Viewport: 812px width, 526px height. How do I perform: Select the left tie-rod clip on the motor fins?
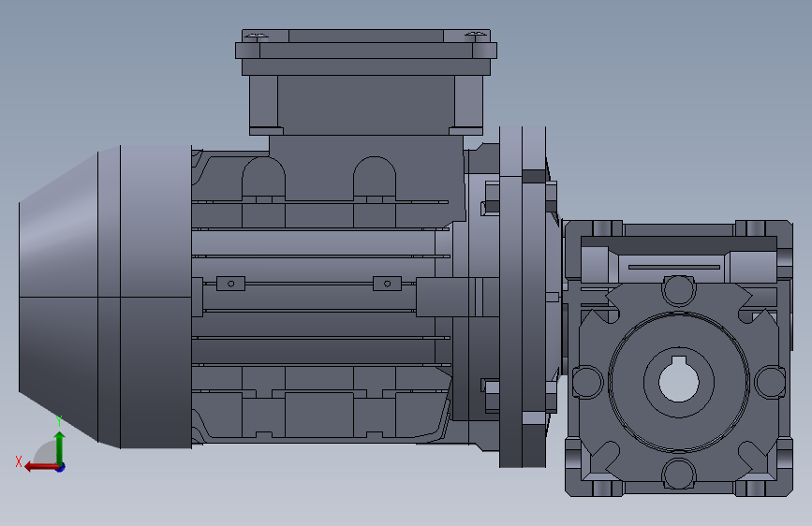(231, 284)
